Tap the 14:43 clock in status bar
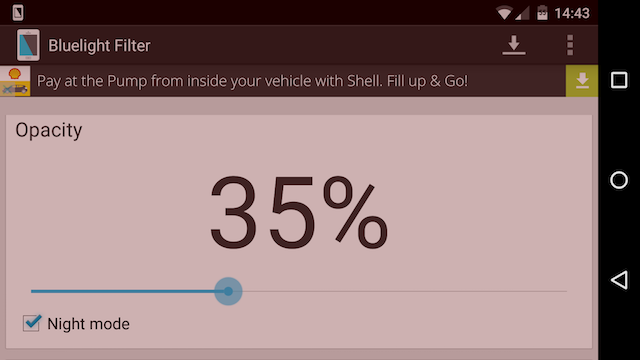 [x=572, y=13]
